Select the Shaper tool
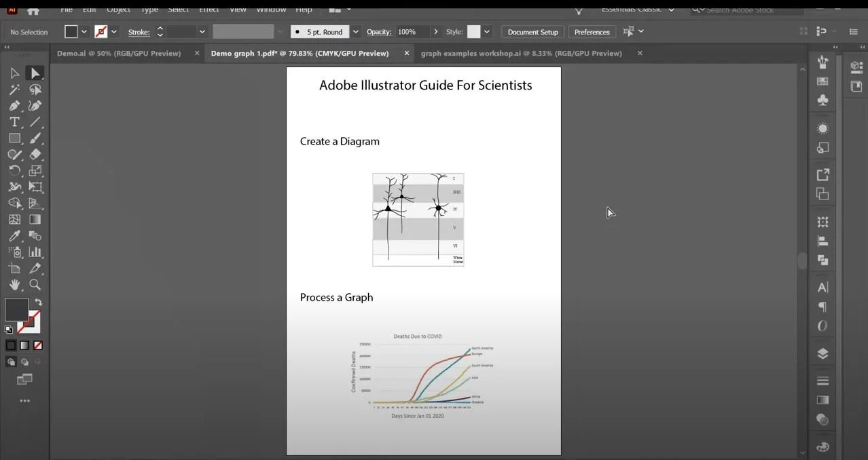Viewport: 868px width, 460px height. (x=14, y=155)
